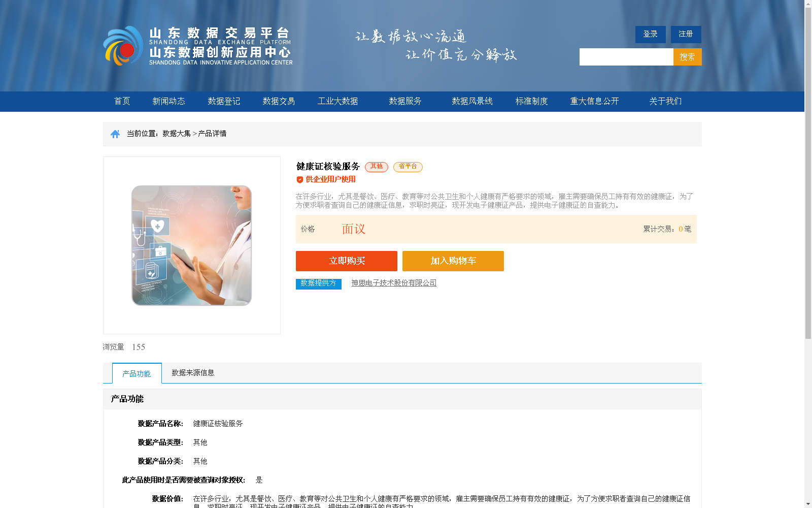
Task: Click the 其他 category tag badge
Action: pyautogui.click(x=377, y=167)
